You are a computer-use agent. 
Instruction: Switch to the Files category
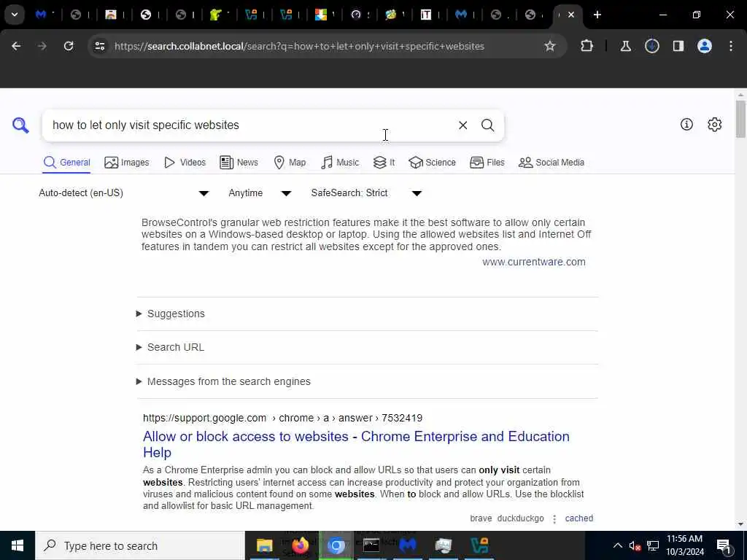point(487,163)
